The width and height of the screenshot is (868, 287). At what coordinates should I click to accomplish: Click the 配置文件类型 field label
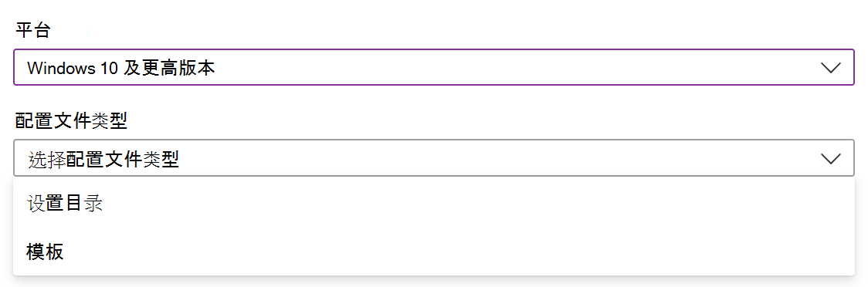click(71, 121)
